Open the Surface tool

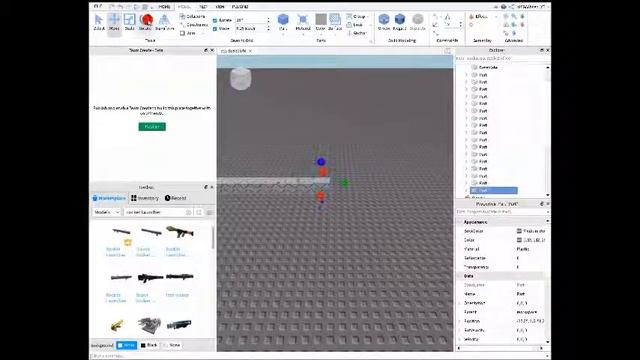coord(335,22)
